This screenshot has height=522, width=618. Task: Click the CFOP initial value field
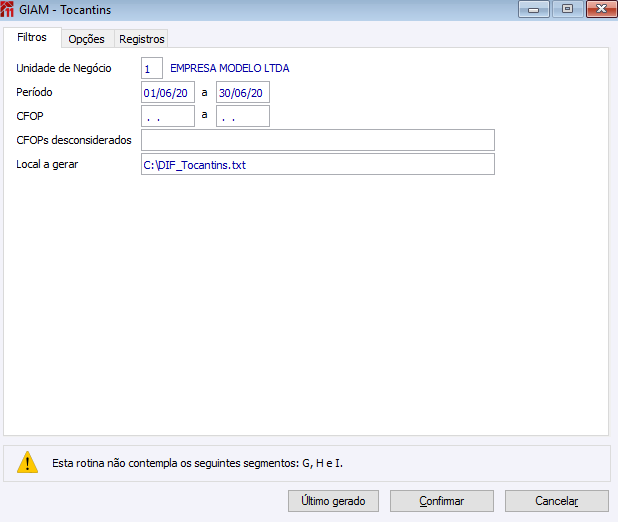point(168,116)
